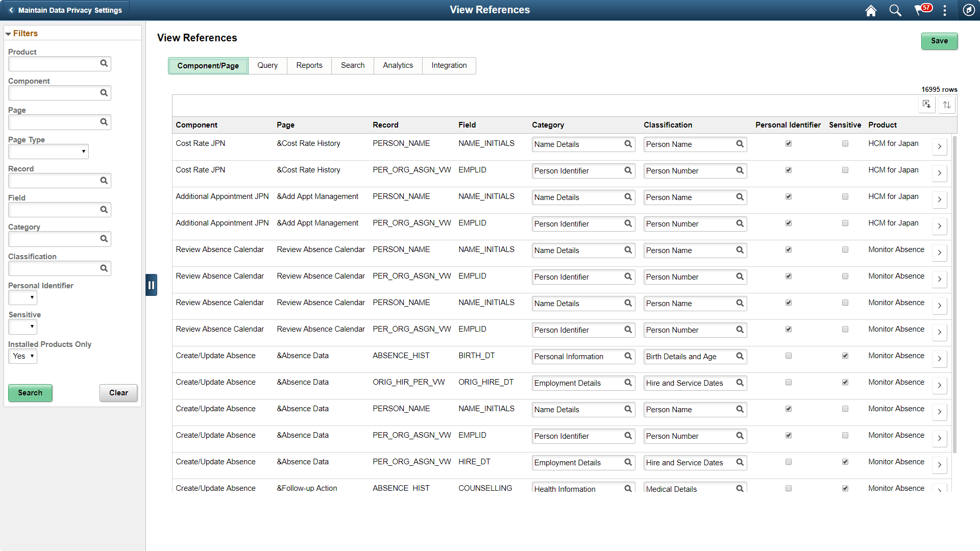
Task: Open the NavBar compass menu
Action: [969, 10]
